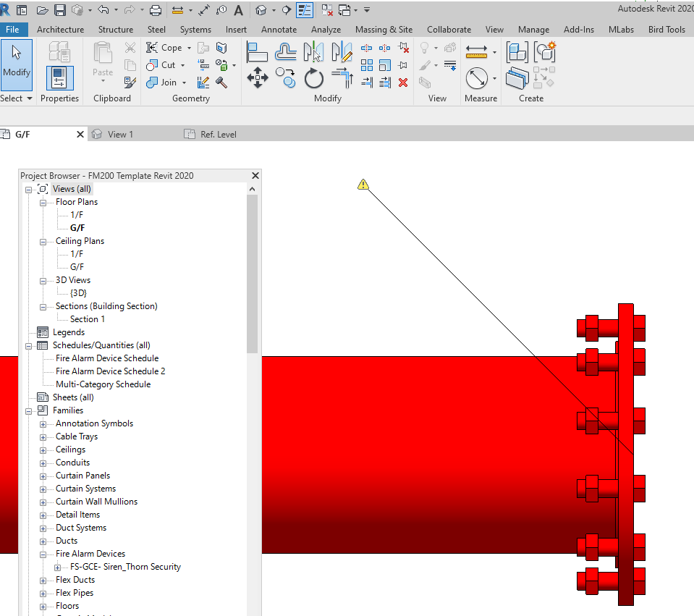Click the Join button to toggle join geometry
Image resolution: width=694 pixels, height=616 pixels.
pos(165,82)
